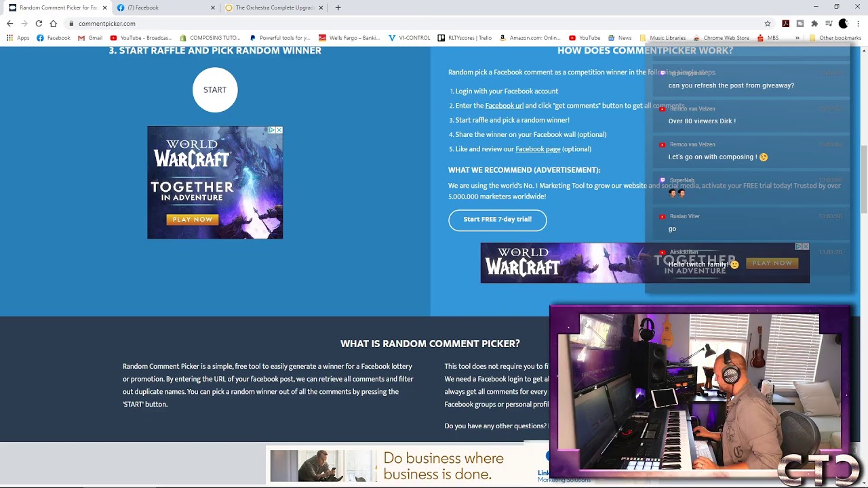This screenshot has height=488, width=868.
Task: Open the Chrome profile avatar
Action: 843,23
